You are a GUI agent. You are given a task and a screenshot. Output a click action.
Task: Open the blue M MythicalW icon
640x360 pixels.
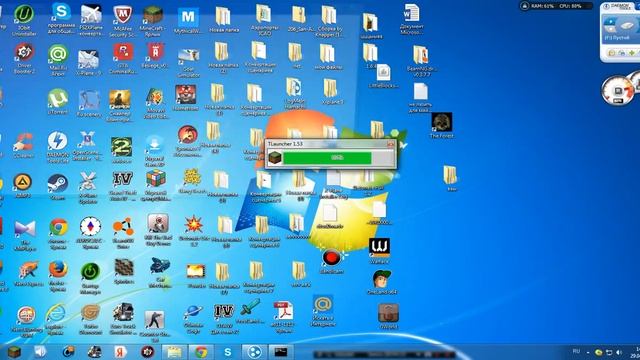188,17
